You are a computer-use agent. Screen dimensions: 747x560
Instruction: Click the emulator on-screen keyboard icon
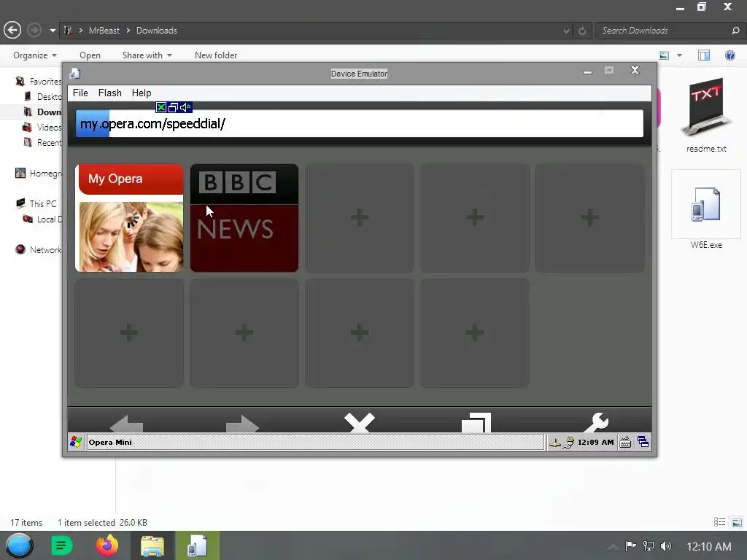click(625, 443)
